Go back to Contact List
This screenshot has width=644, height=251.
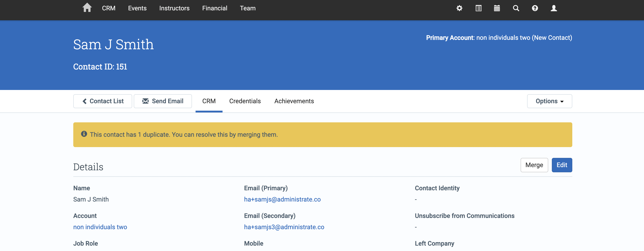(x=103, y=101)
